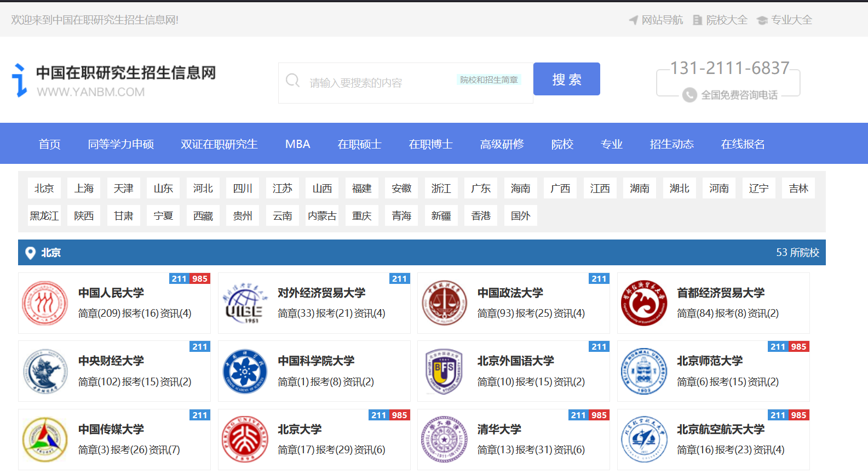This screenshot has width=868, height=473.
Task: Click the location pin icon next to 北京
Action: coord(31,253)
